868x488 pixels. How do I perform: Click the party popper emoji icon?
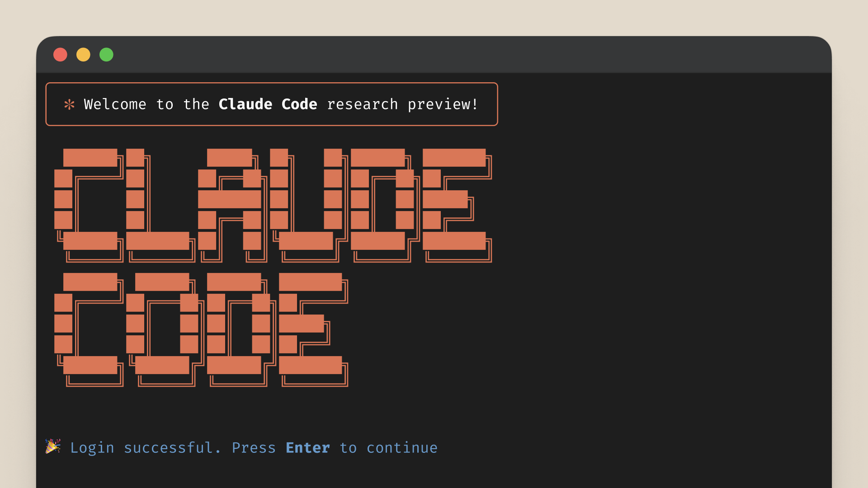[53, 447]
